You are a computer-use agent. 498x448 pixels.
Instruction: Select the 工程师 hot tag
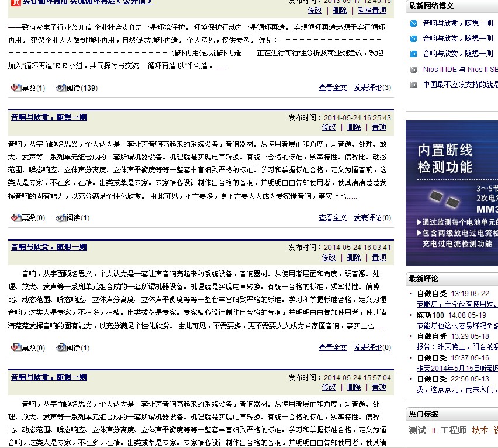click(x=453, y=430)
